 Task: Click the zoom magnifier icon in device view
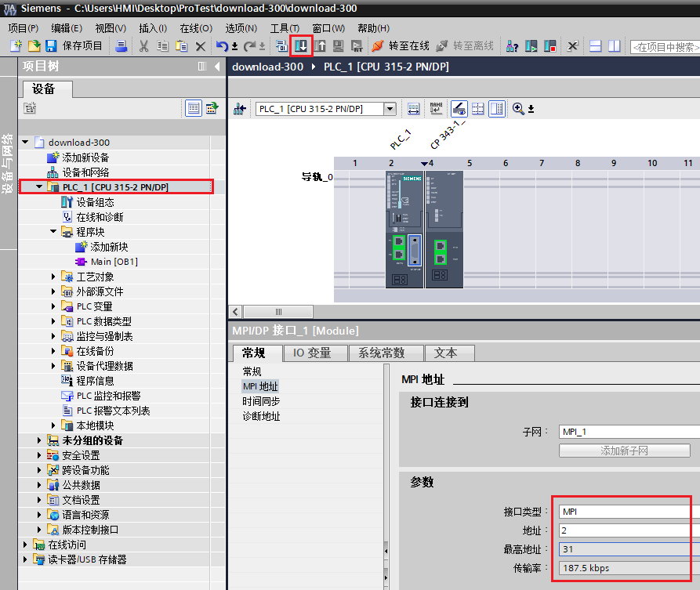click(x=518, y=108)
